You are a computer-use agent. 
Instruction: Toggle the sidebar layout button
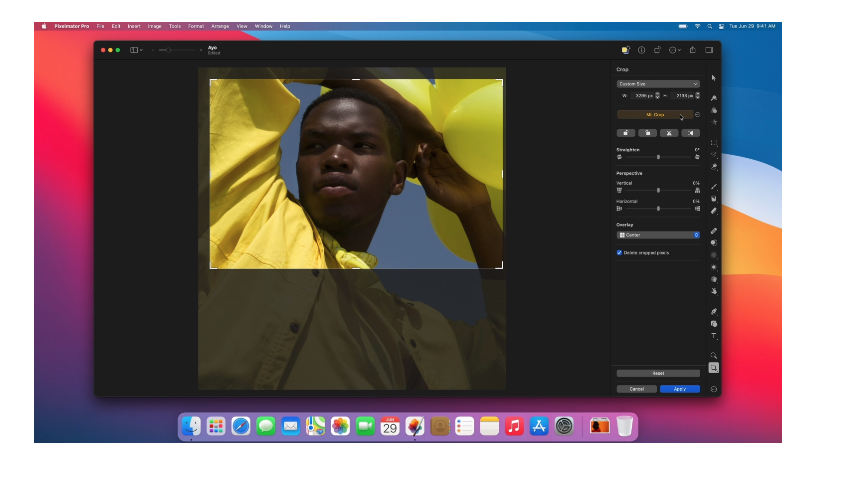point(135,50)
